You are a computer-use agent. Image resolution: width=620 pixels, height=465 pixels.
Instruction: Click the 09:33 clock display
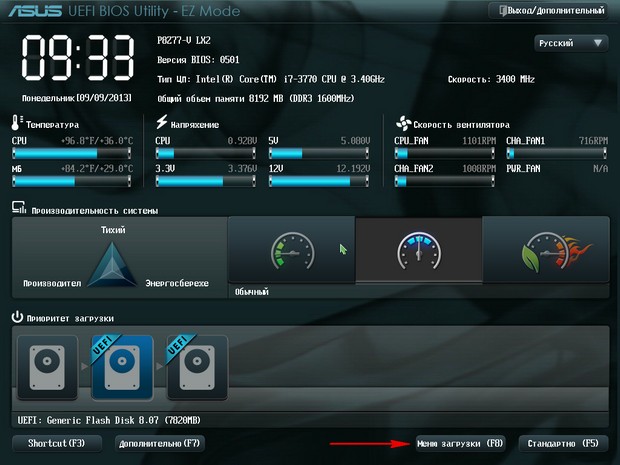pos(78,58)
